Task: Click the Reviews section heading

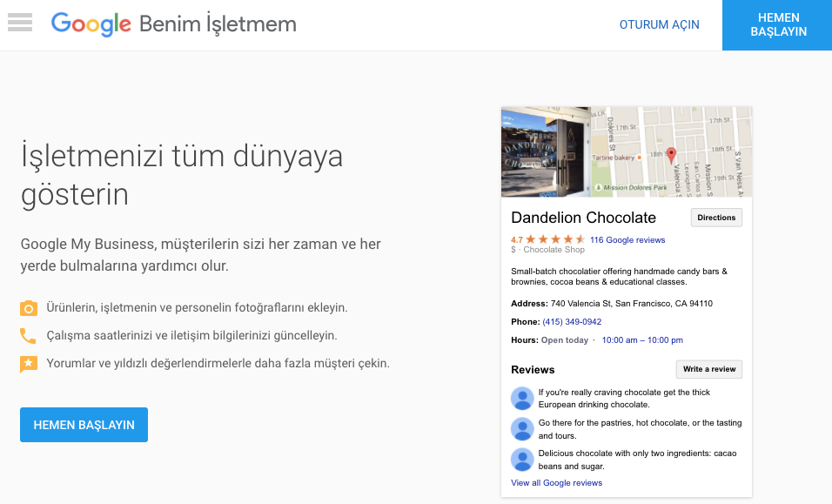Action: point(533,370)
